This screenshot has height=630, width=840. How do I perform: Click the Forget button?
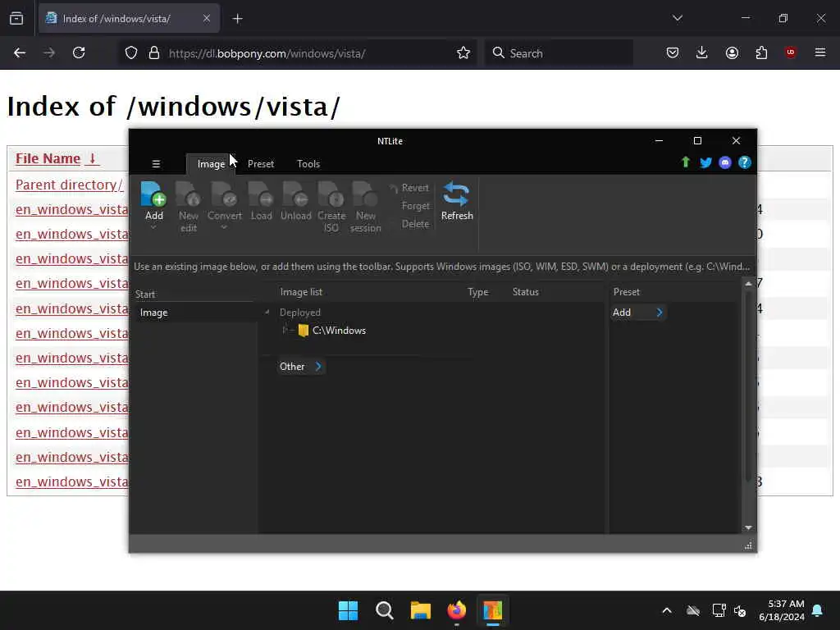pos(415,206)
